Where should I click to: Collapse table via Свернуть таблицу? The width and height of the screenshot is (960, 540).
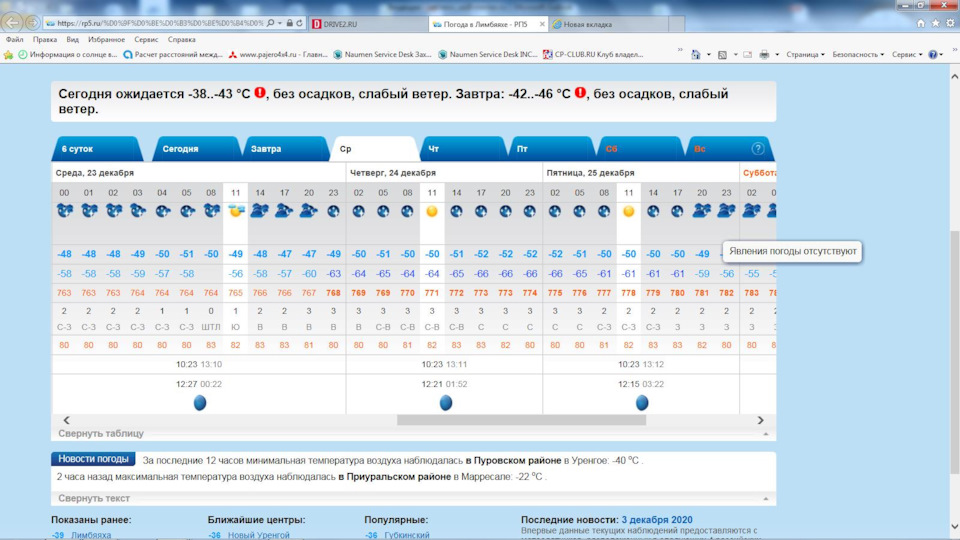pos(101,434)
